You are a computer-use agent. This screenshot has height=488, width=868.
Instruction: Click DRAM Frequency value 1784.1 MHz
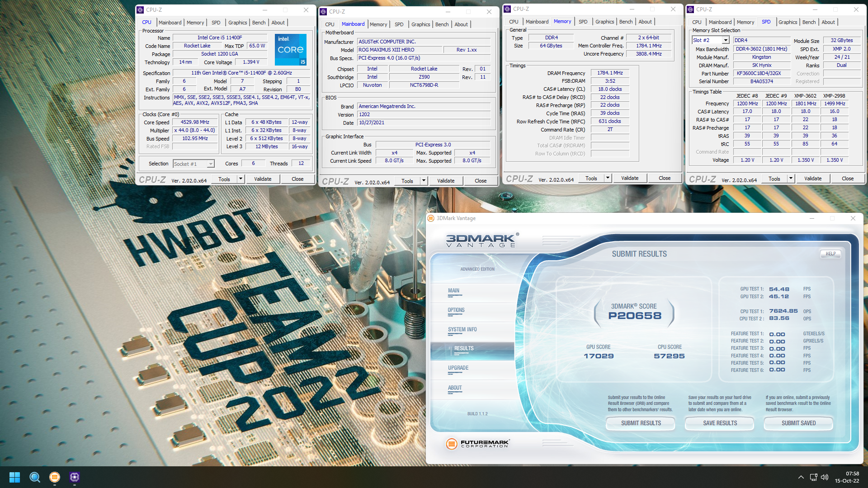tap(610, 73)
